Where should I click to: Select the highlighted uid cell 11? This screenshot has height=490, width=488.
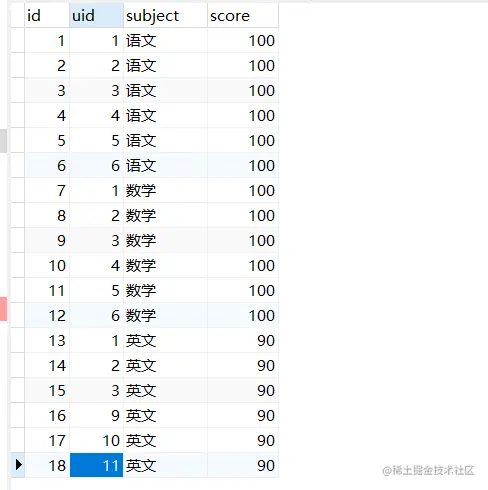point(96,465)
